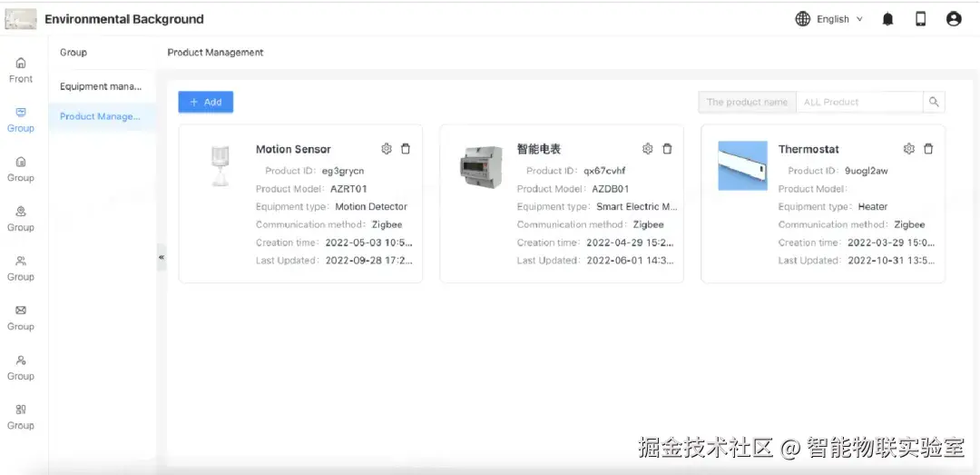Viewport: 980px width, 475px height.
Task: Click the Motion Sensor card title
Action: pyautogui.click(x=293, y=150)
